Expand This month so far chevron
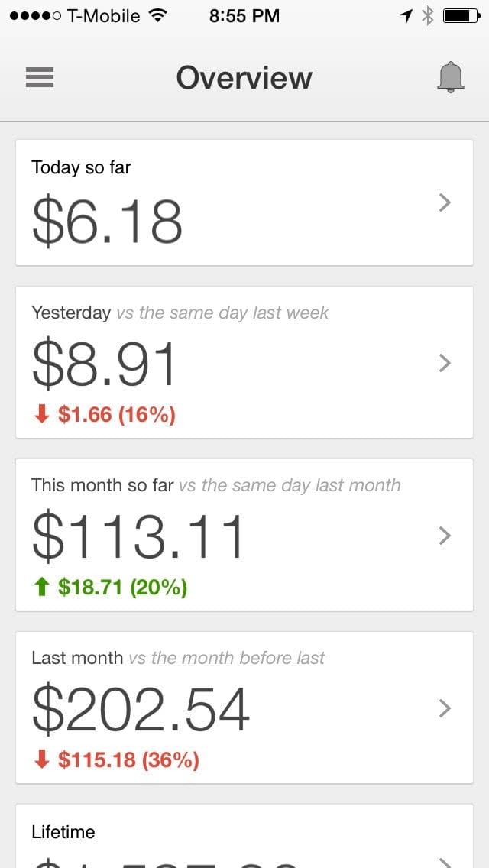This screenshot has height=868, width=489. tap(445, 536)
